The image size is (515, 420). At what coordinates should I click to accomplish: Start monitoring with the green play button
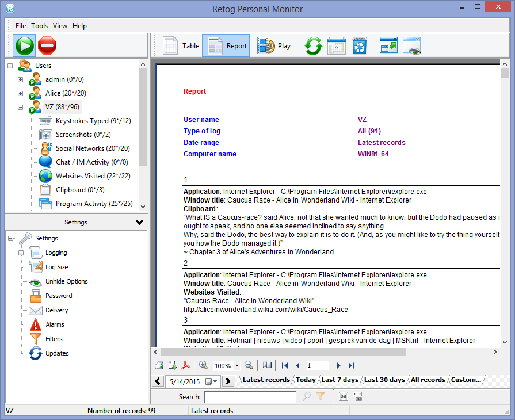(25, 45)
